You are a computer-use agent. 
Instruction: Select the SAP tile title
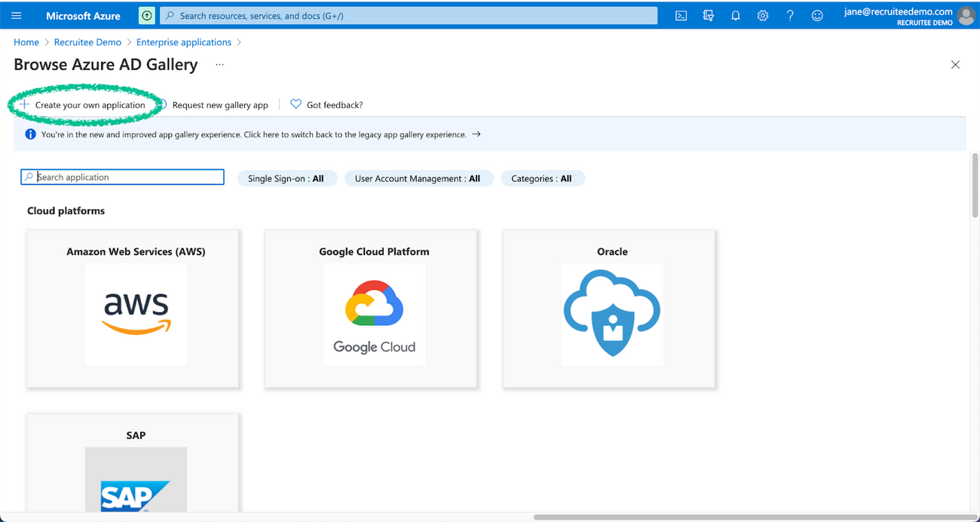coord(136,435)
